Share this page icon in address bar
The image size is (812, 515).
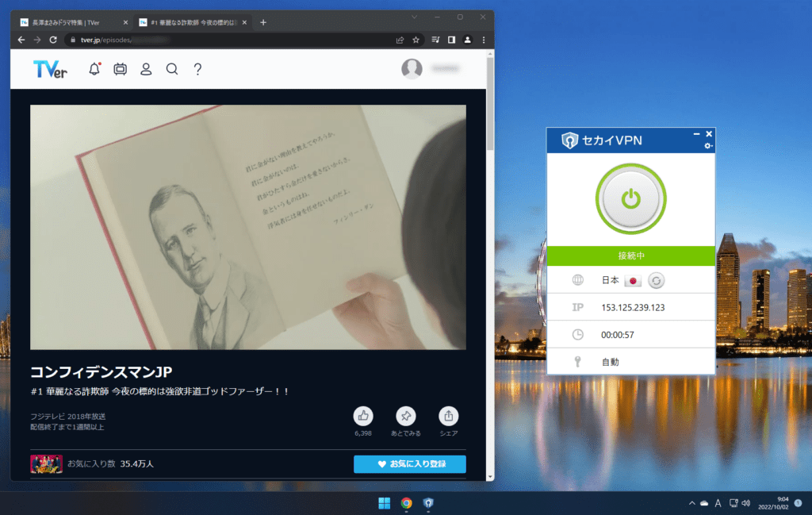coord(400,40)
